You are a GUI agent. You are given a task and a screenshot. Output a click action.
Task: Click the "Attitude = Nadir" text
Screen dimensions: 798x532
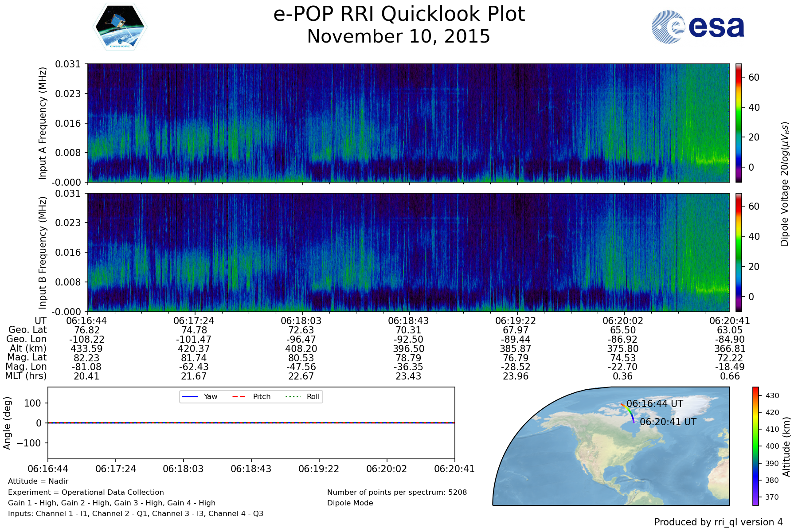pyautogui.click(x=38, y=481)
